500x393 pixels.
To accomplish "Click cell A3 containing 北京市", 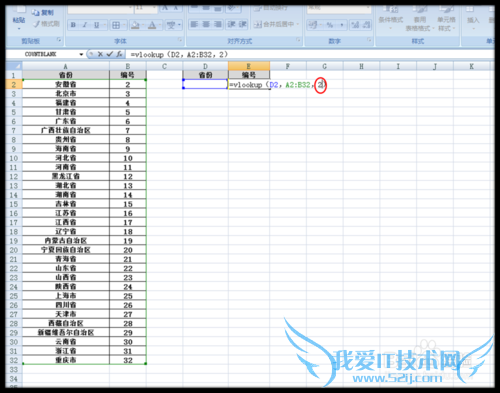I will [x=66, y=94].
